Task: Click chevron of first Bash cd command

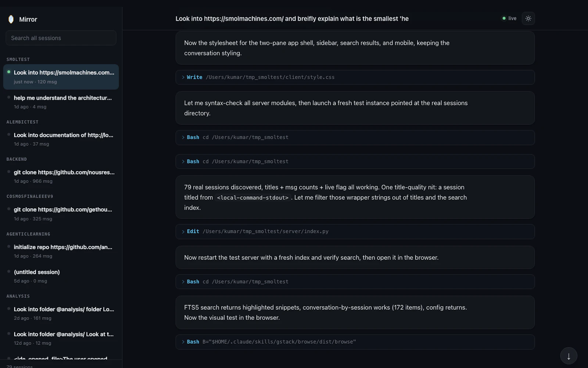Action: 183,137
